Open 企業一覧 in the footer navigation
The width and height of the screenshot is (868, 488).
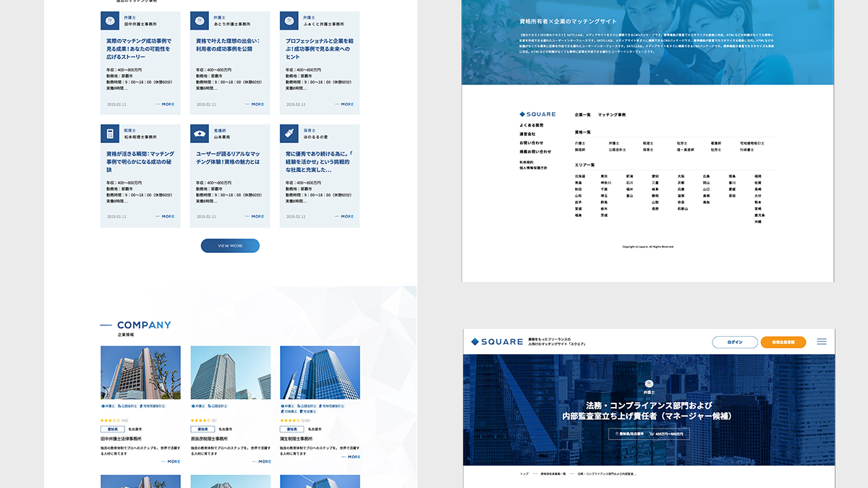pos(582,115)
